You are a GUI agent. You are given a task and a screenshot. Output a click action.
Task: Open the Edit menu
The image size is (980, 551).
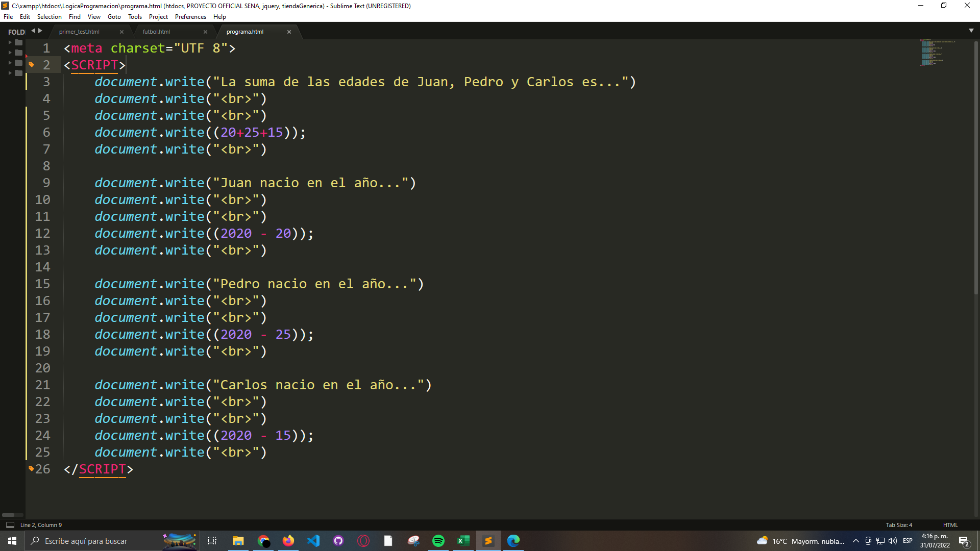(x=25, y=17)
